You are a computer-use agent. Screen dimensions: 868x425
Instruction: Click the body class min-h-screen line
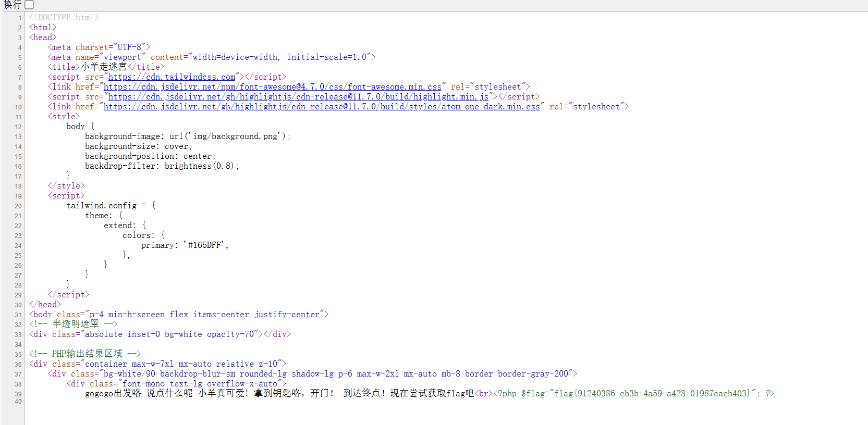pos(179,315)
